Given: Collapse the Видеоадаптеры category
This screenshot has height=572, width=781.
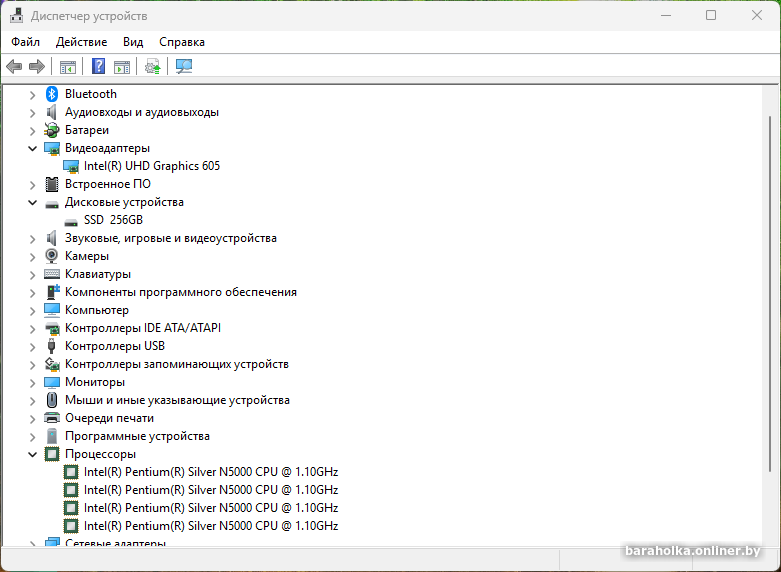Looking at the screenshot, I should point(32,148).
